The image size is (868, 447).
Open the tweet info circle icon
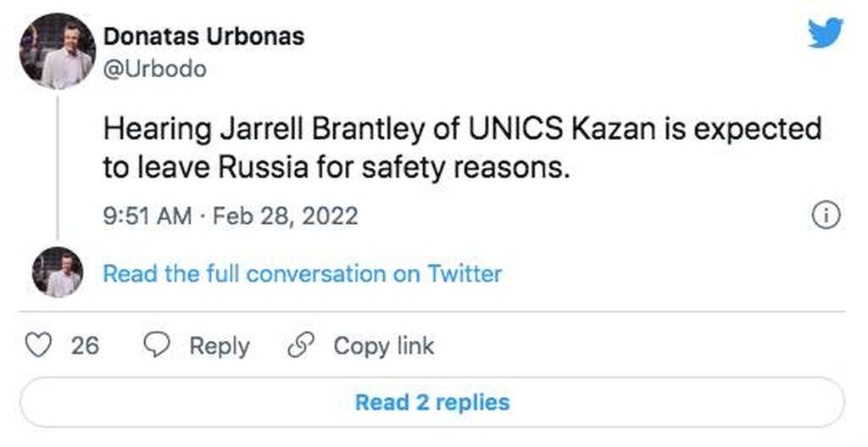click(826, 216)
